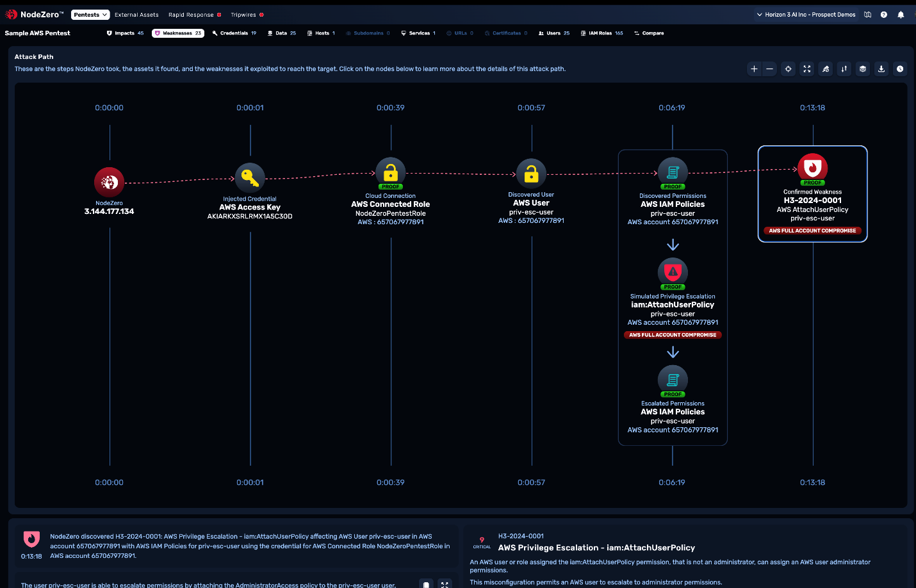
Task: Click the hide-details toolbar icon next to fullscreen
Action: pyautogui.click(x=826, y=69)
